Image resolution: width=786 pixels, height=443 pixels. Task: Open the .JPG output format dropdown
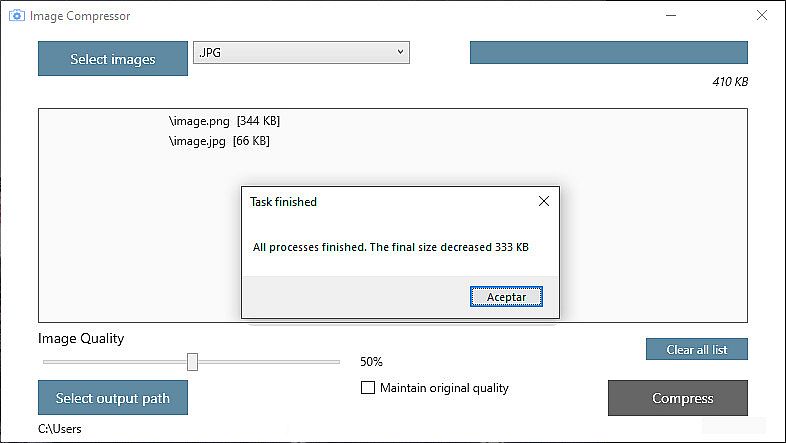click(x=301, y=52)
